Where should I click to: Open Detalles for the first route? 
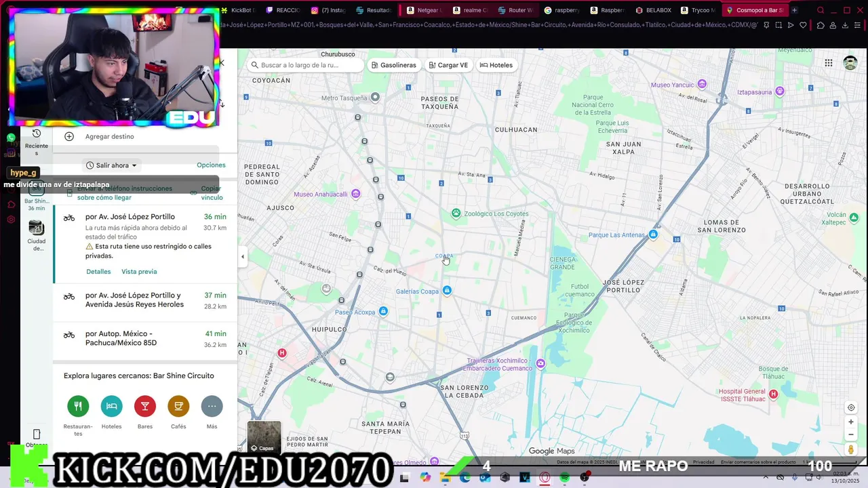tap(98, 272)
